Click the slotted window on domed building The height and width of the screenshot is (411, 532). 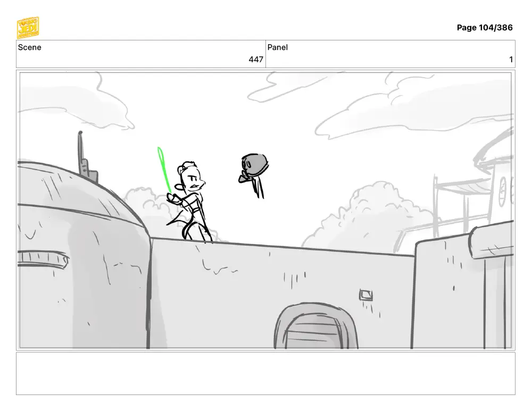[43, 259]
